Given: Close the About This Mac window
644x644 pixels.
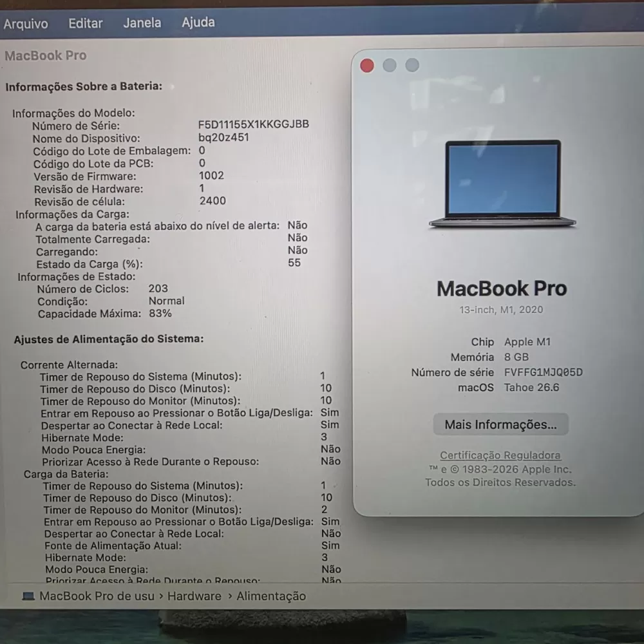Looking at the screenshot, I should click(x=367, y=66).
